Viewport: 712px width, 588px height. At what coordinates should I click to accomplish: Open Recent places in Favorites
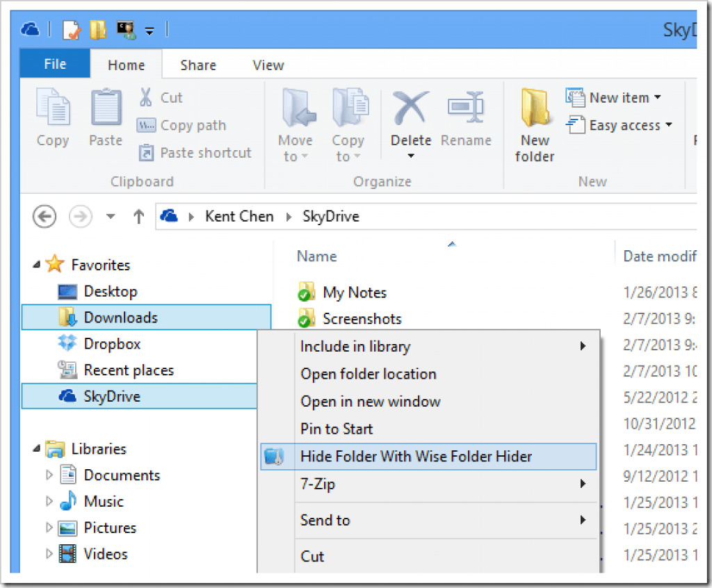pos(129,370)
